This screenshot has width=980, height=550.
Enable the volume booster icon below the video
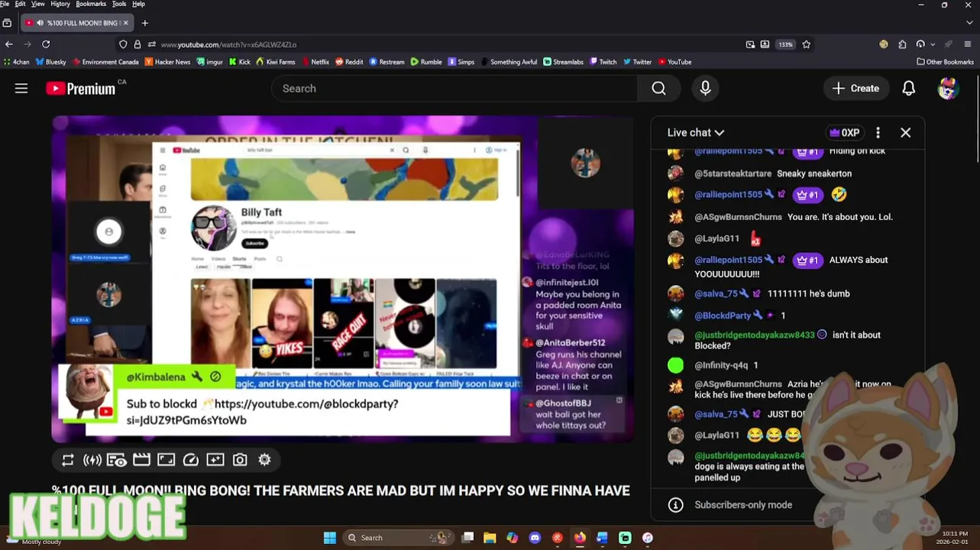tap(92, 460)
